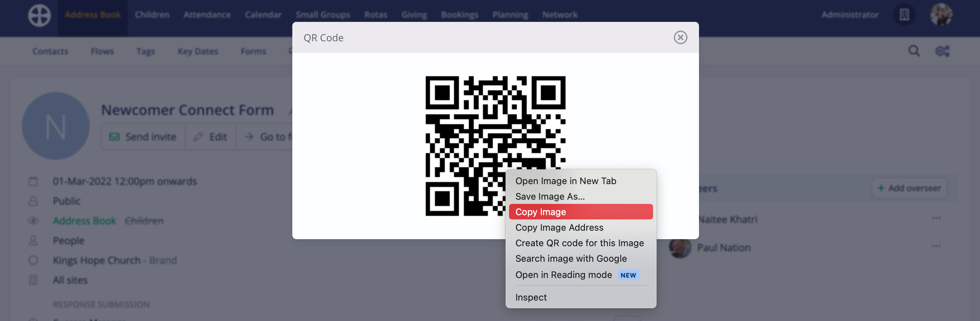Open the Network module

tap(560, 15)
